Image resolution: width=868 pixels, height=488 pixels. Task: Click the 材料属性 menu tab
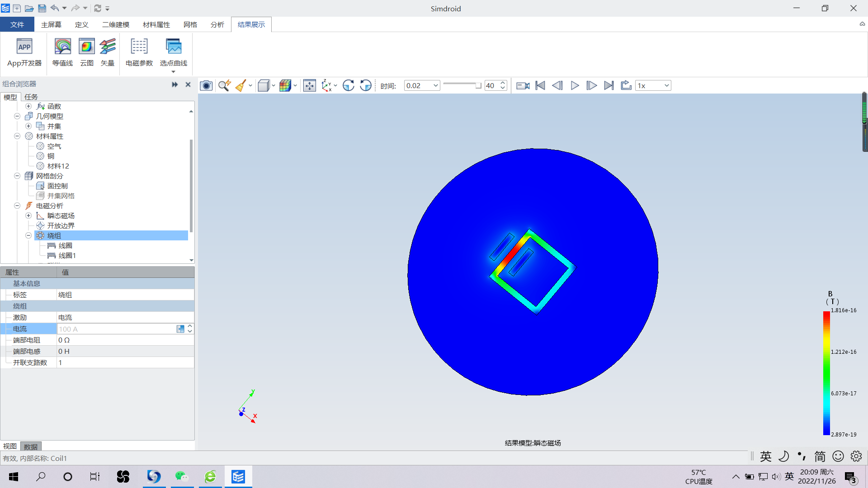pyautogui.click(x=156, y=24)
